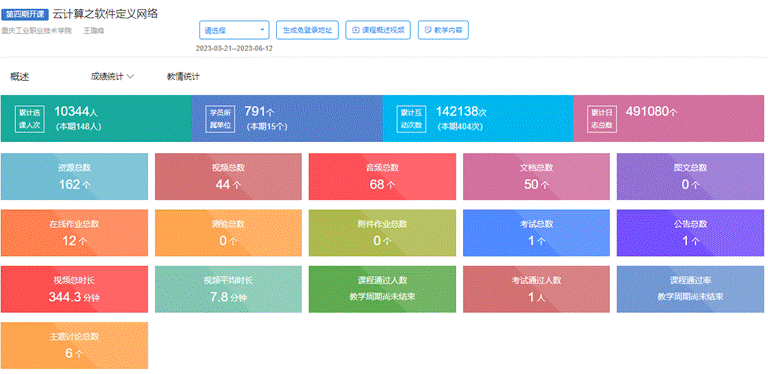Open the blue 课程通过率 card
Image resolution: width=768 pixels, height=374 pixels.
coord(690,289)
